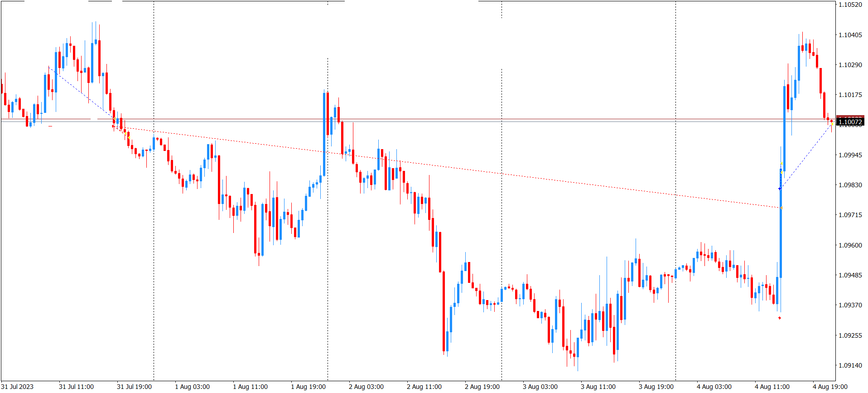The height and width of the screenshot is (393, 868).
Task: Select the blue trade entry arrow near 1.09830
Action: pos(780,189)
